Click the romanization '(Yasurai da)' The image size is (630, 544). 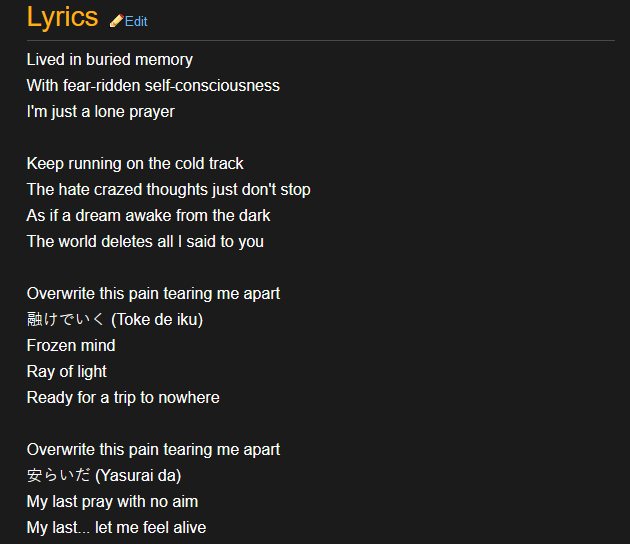(x=138, y=476)
